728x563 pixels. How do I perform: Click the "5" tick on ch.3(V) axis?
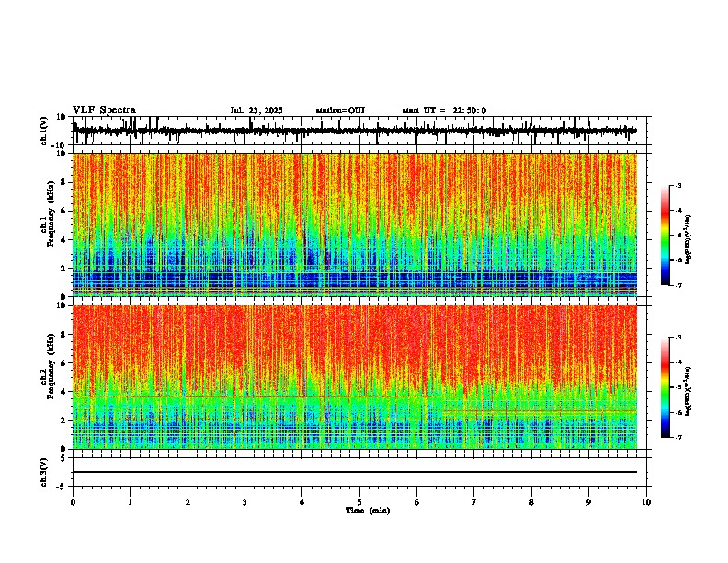coord(63,458)
